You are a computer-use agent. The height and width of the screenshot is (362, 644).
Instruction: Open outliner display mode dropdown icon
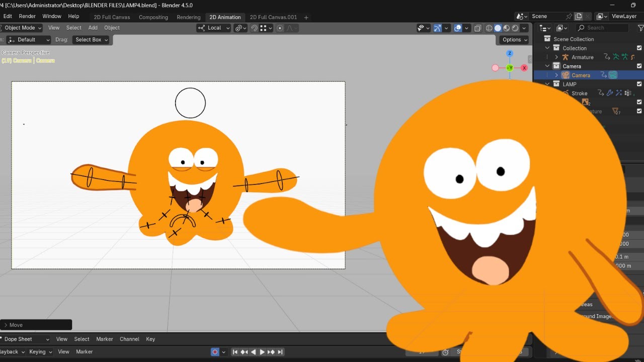point(561,28)
